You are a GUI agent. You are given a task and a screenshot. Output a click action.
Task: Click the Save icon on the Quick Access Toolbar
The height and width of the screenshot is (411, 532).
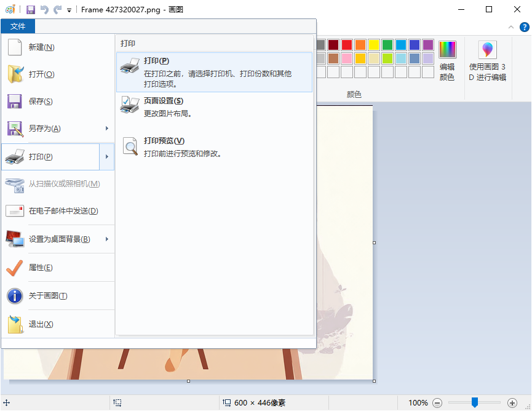(30, 9)
